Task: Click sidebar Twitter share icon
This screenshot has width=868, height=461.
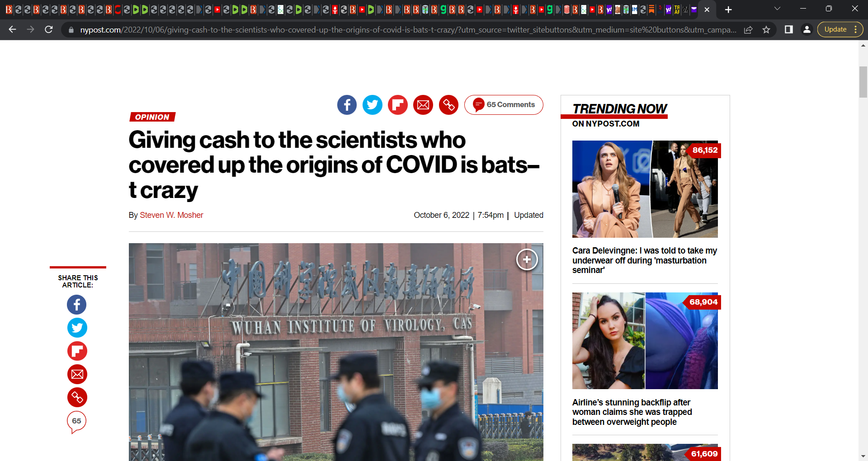Action: (77, 328)
